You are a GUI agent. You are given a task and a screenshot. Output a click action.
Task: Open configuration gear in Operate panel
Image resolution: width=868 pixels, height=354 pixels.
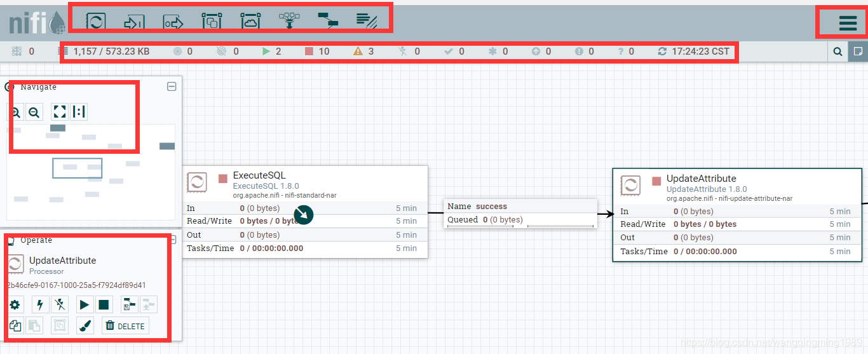tap(15, 305)
